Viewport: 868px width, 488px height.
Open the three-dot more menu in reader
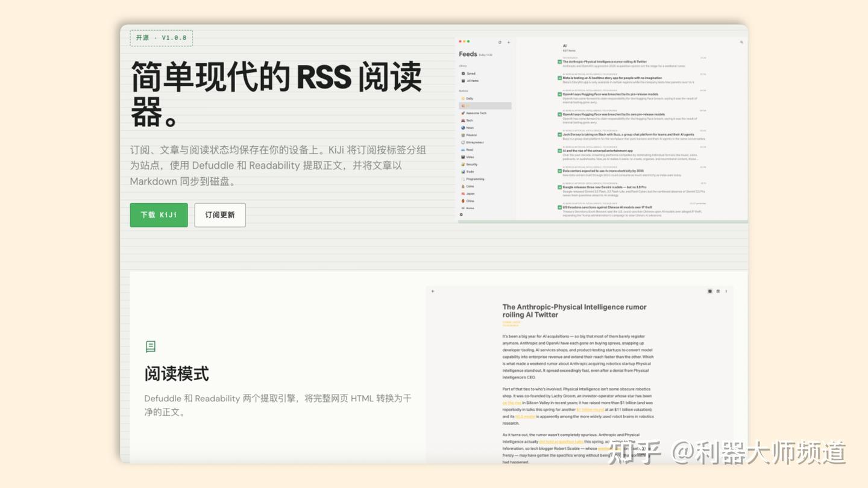click(x=726, y=291)
